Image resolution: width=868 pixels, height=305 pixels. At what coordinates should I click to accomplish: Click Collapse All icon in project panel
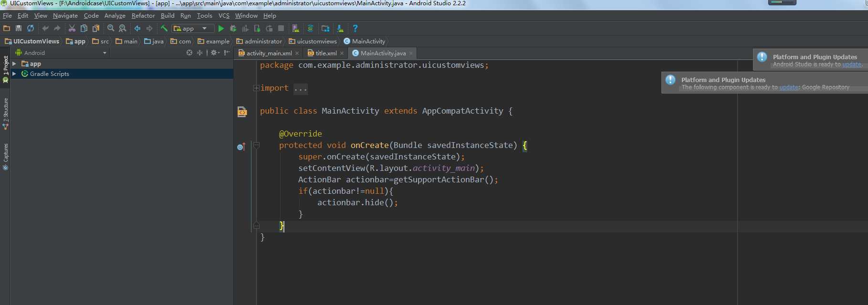click(200, 53)
